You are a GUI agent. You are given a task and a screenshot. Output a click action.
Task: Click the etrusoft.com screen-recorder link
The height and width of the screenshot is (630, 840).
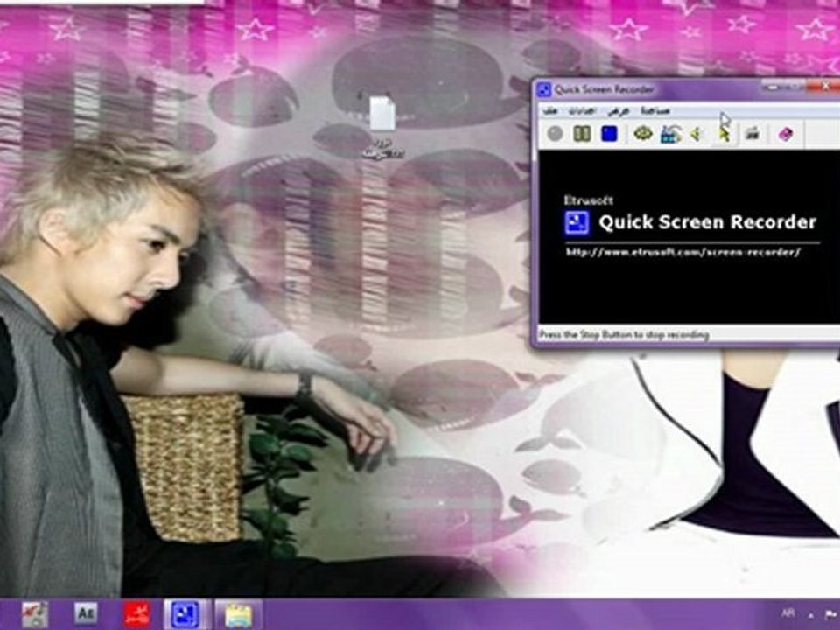[x=683, y=252]
